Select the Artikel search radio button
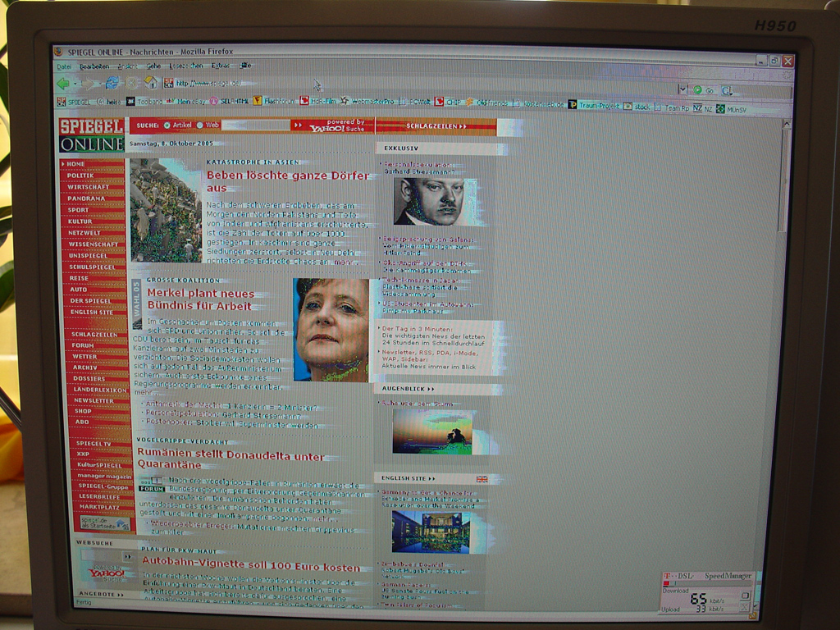Screen dimensions: 840x630 167,126
